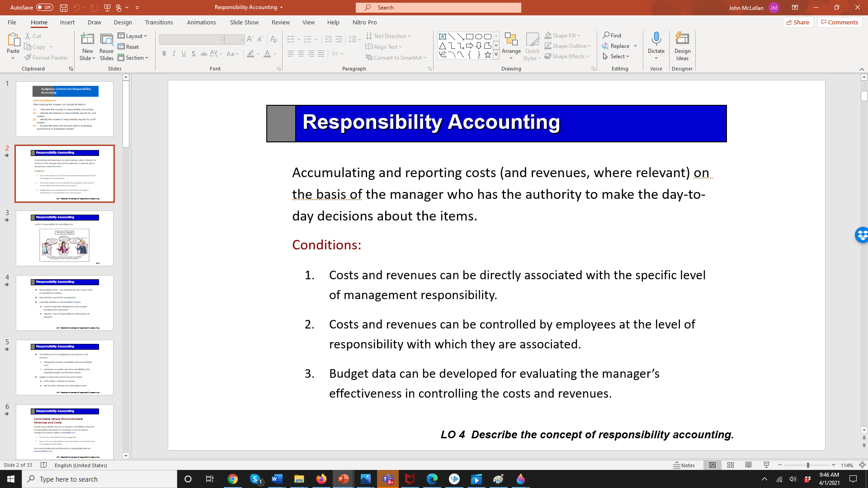
Task: Click the Paste clipboard icon
Action: pos(13,41)
